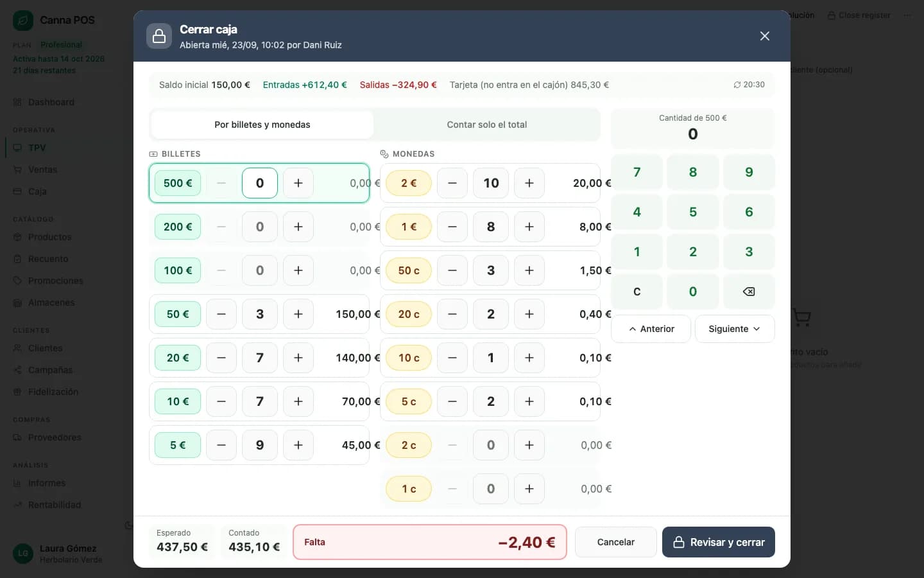The image size is (924, 578).
Task: Click the refresh icon next to 20:30
Action: point(737,85)
